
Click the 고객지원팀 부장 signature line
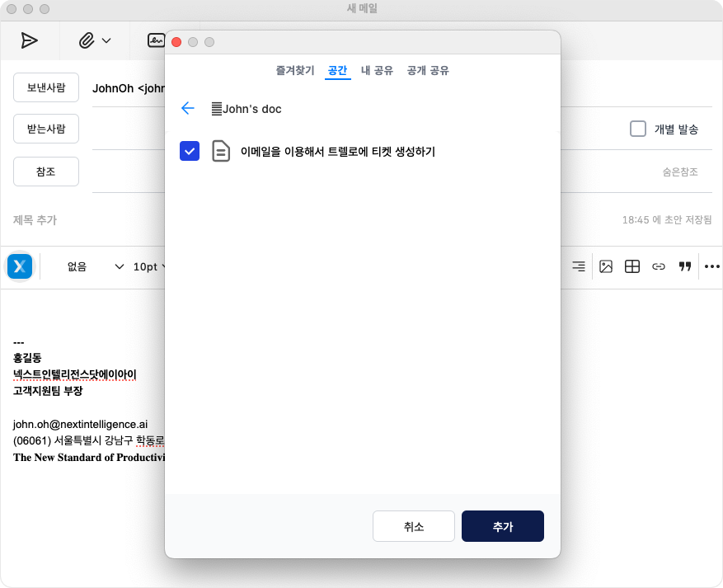click(x=48, y=391)
